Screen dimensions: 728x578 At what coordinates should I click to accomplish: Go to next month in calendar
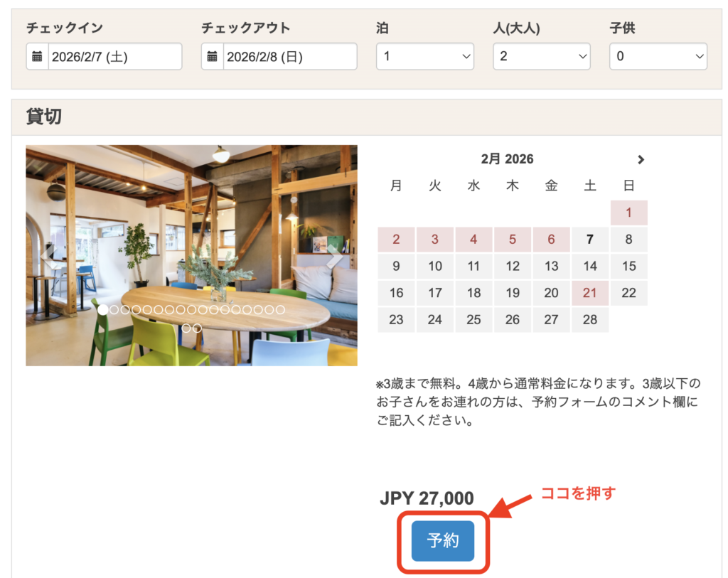coord(641,160)
